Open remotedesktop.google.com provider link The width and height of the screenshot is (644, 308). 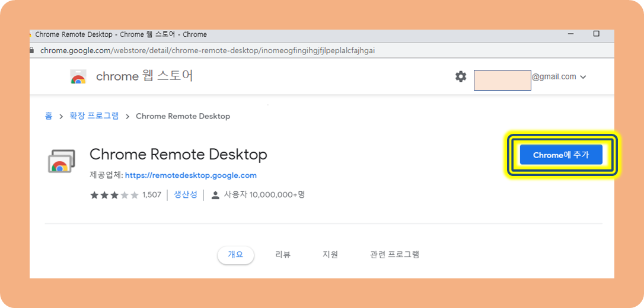point(190,175)
